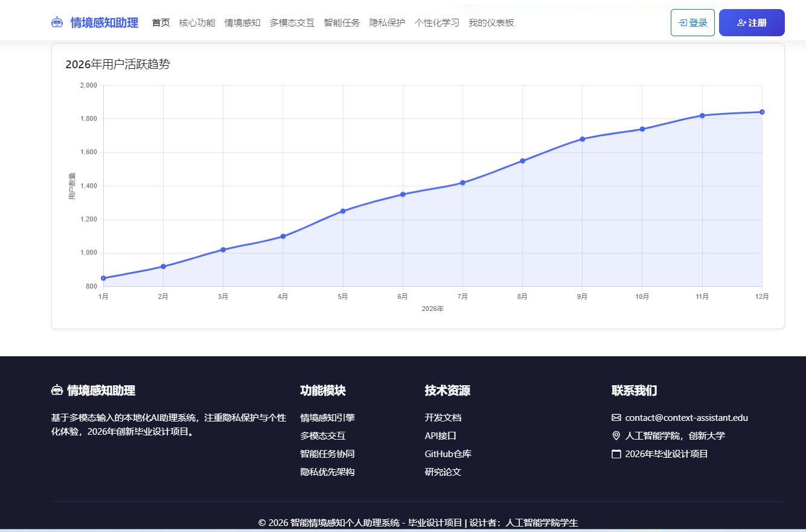This screenshot has height=532, width=806.
Task: Navigate to 隐私保护 in navbar
Action: coord(388,23)
